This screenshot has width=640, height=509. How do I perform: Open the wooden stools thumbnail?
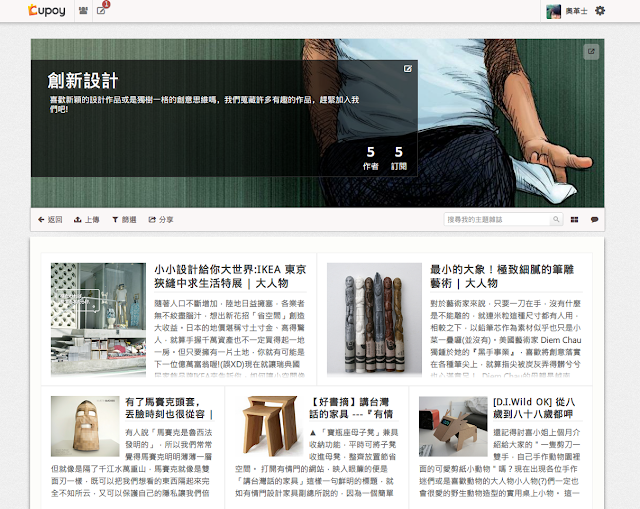(269, 426)
